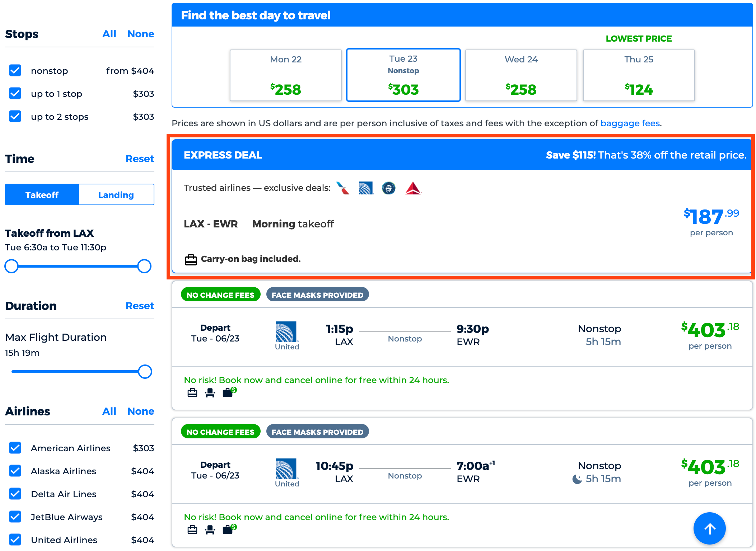Uncheck Alaska Airlines filter
This screenshot has width=756, height=551.
[x=15, y=471]
